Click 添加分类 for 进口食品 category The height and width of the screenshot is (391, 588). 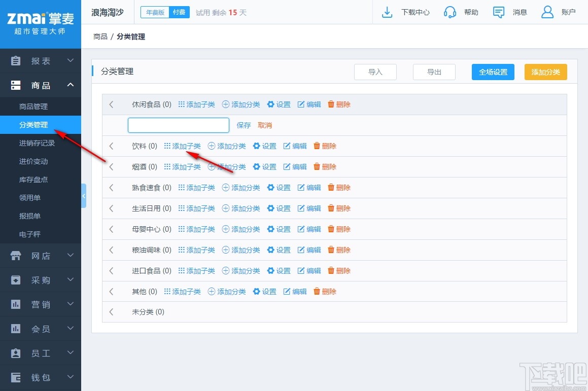click(241, 271)
